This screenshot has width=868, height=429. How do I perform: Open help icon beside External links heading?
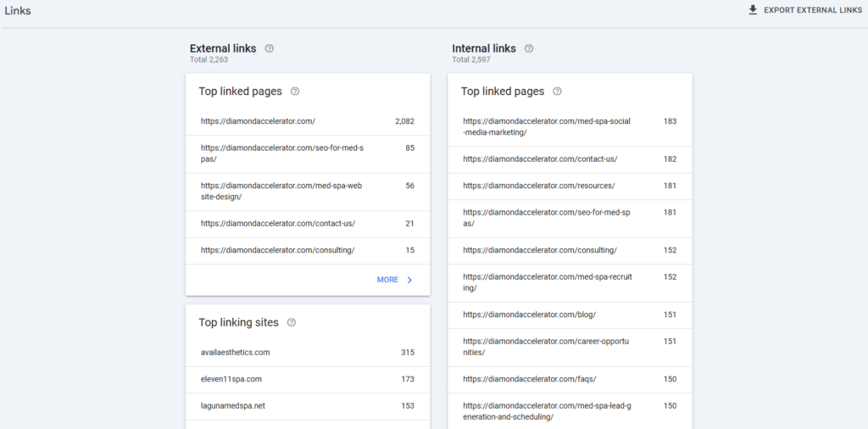click(x=269, y=48)
